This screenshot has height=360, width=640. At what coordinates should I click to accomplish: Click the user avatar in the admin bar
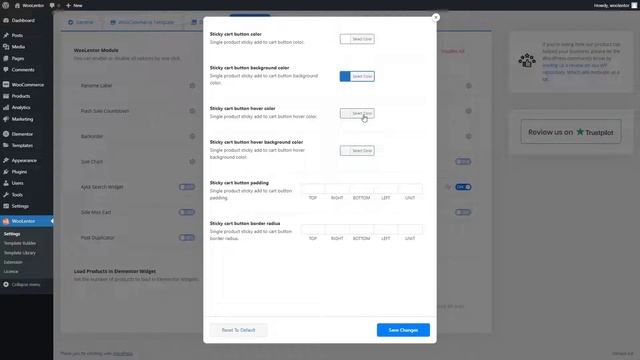(634, 5)
